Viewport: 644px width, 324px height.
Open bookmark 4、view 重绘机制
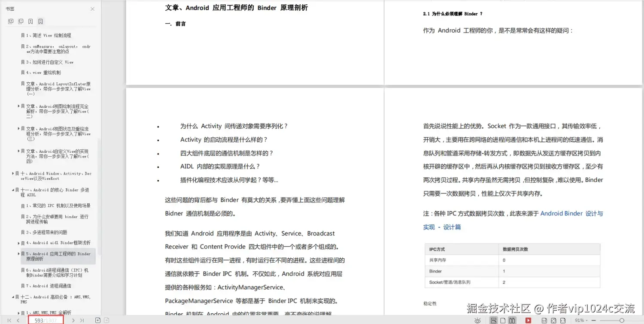pyautogui.click(x=43, y=73)
